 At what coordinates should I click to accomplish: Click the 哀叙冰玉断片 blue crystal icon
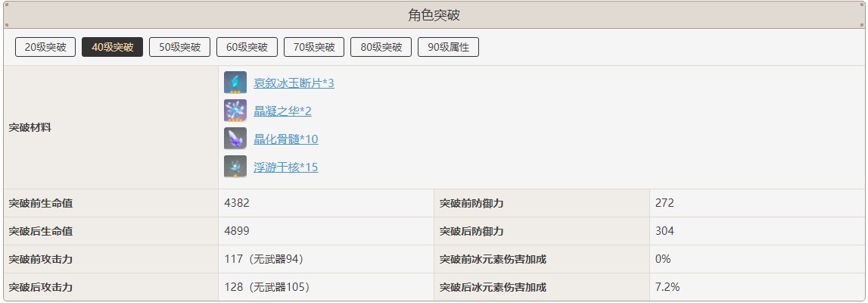pyautogui.click(x=235, y=83)
